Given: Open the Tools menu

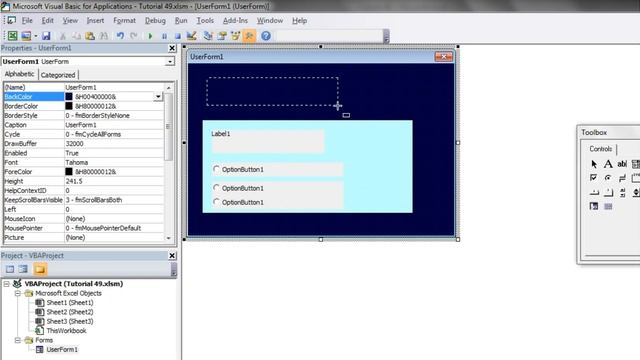Looking at the screenshot, I should pos(205,20).
